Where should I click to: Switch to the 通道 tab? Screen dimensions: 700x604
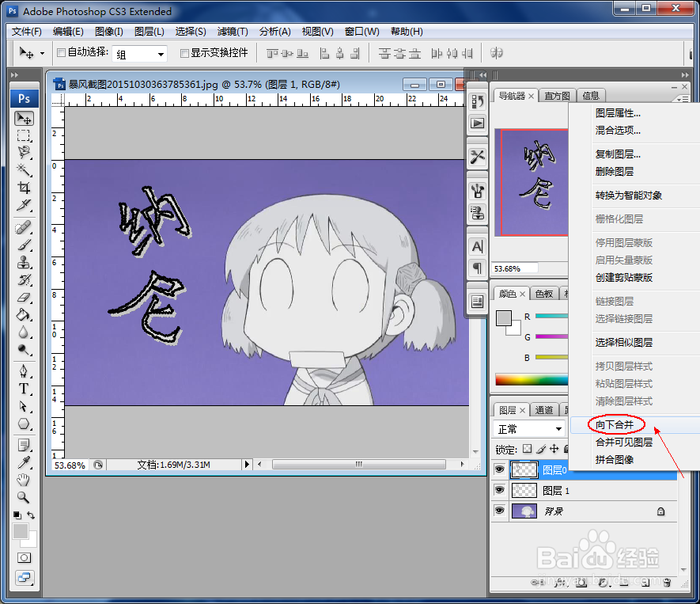coord(543,410)
